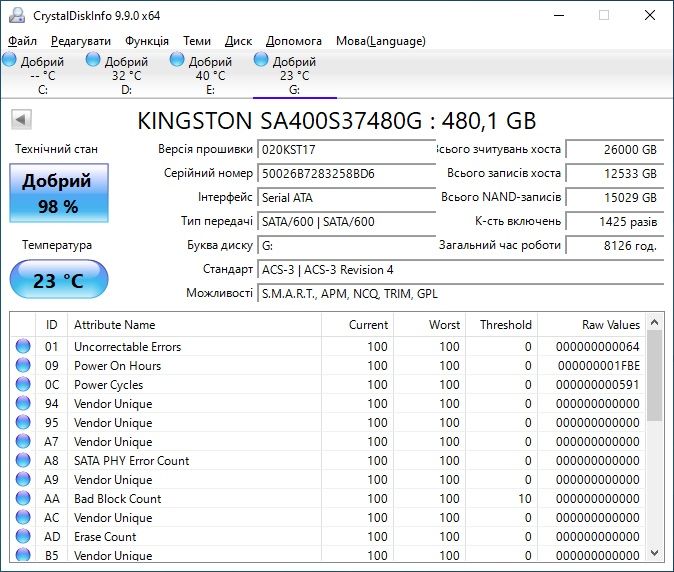Click raw value 000000000064

(x=597, y=347)
